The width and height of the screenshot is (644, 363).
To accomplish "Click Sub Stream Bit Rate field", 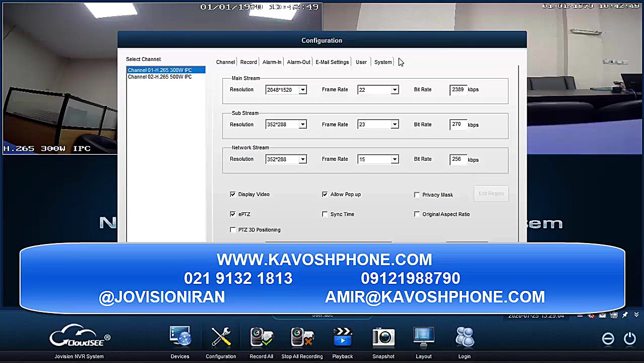I will pyautogui.click(x=458, y=125).
